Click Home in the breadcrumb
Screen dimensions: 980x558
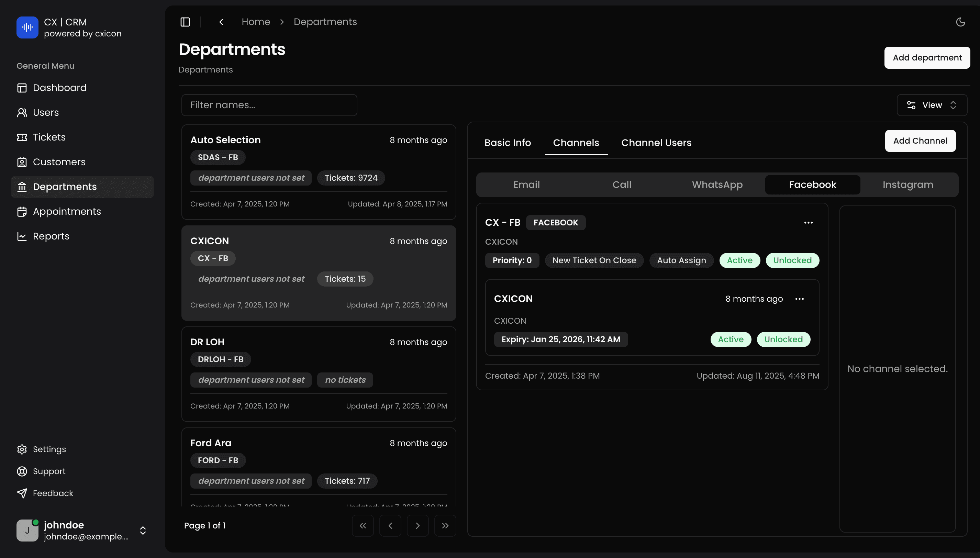point(256,22)
